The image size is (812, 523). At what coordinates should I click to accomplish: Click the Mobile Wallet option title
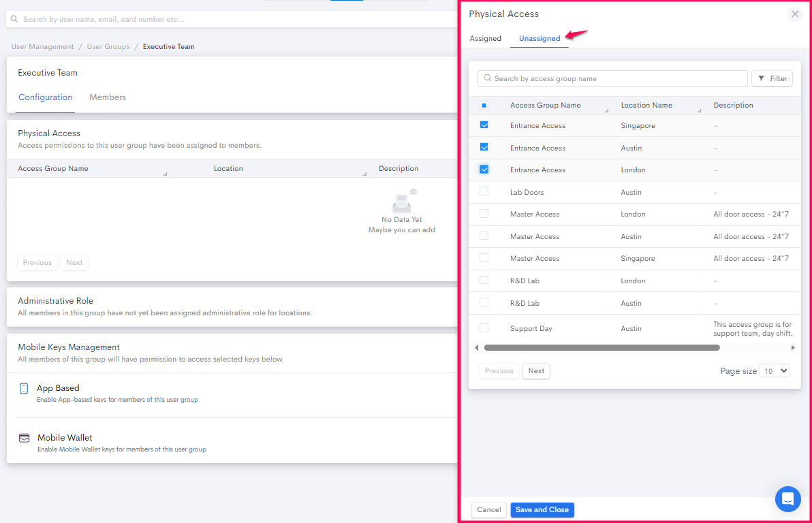click(65, 438)
